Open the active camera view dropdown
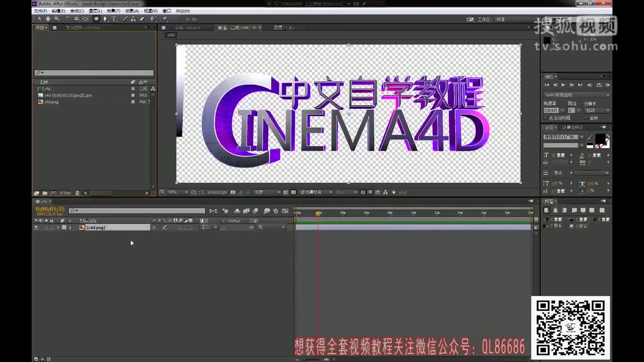This screenshot has width=644, height=362. (316, 192)
